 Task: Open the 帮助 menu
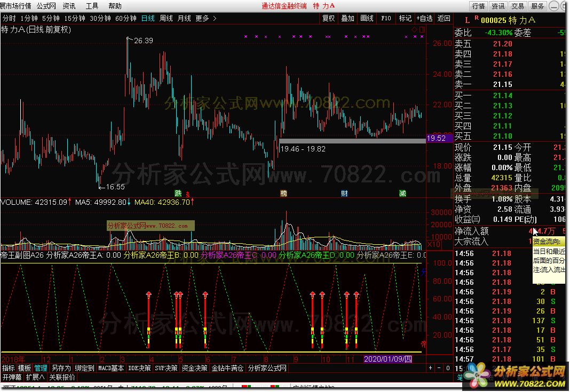(115, 6)
